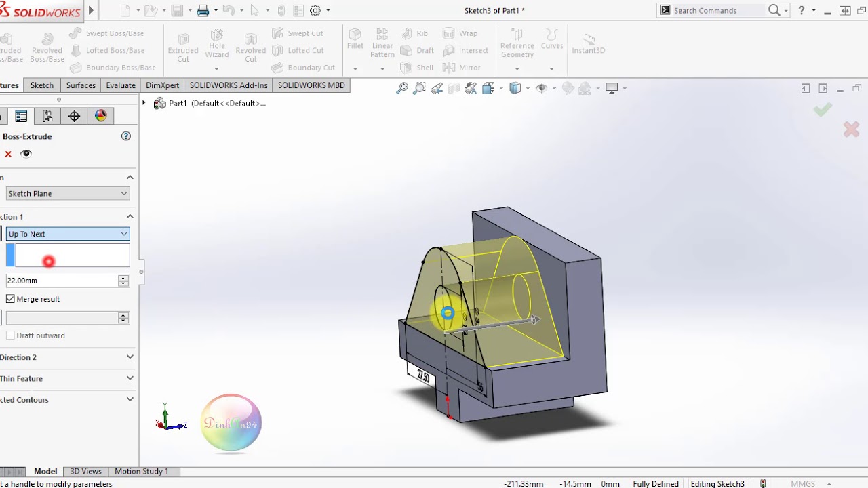The width and height of the screenshot is (868, 488).
Task: Collapse the Direction 1 section
Action: (130, 217)
